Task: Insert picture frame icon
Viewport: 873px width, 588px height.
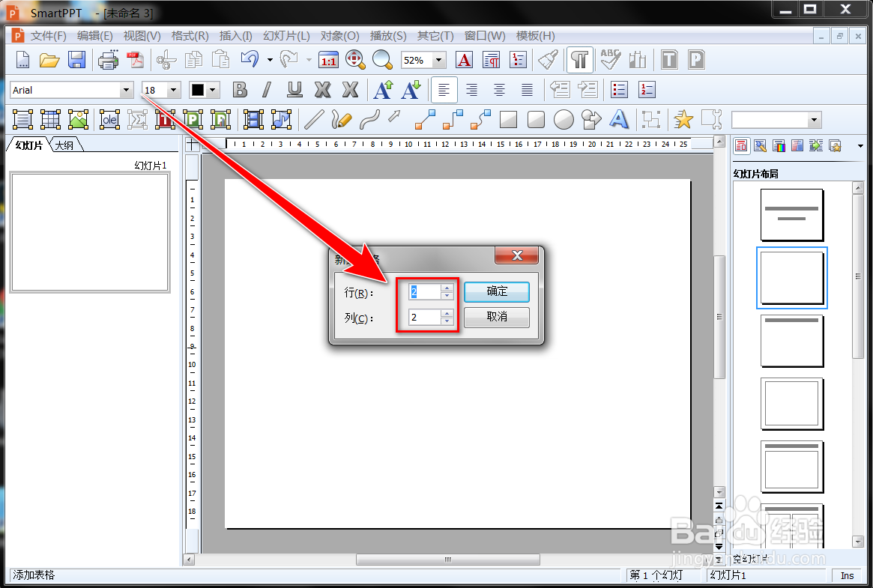Action: tap(78, 120)
